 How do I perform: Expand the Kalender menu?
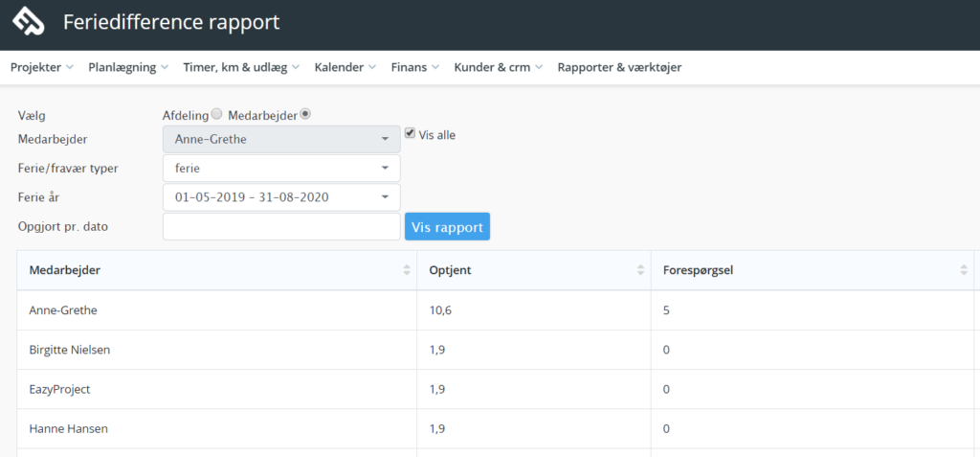345,68
